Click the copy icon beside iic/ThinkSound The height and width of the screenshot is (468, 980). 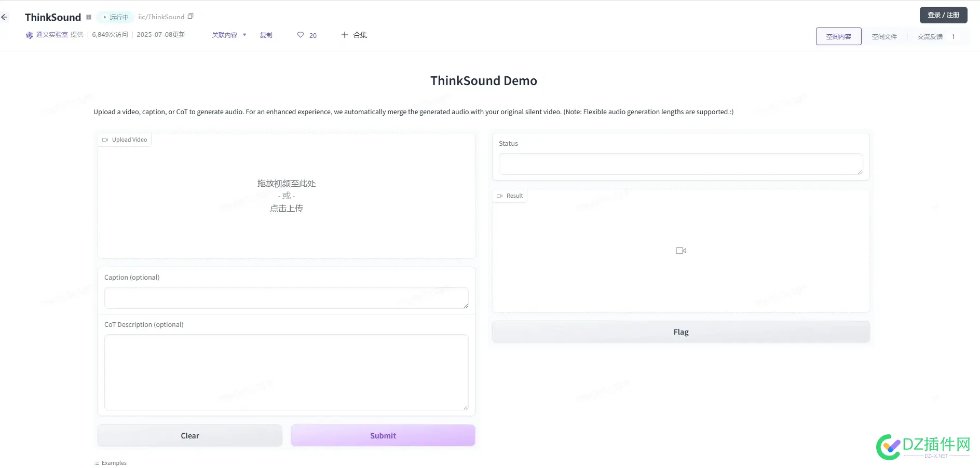coord(190,16)
